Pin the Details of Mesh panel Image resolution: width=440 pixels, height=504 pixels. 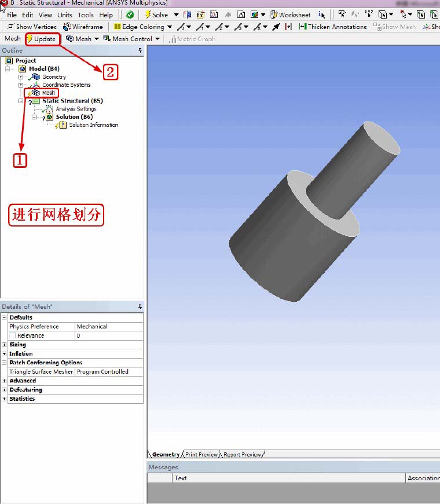point(140,306)
